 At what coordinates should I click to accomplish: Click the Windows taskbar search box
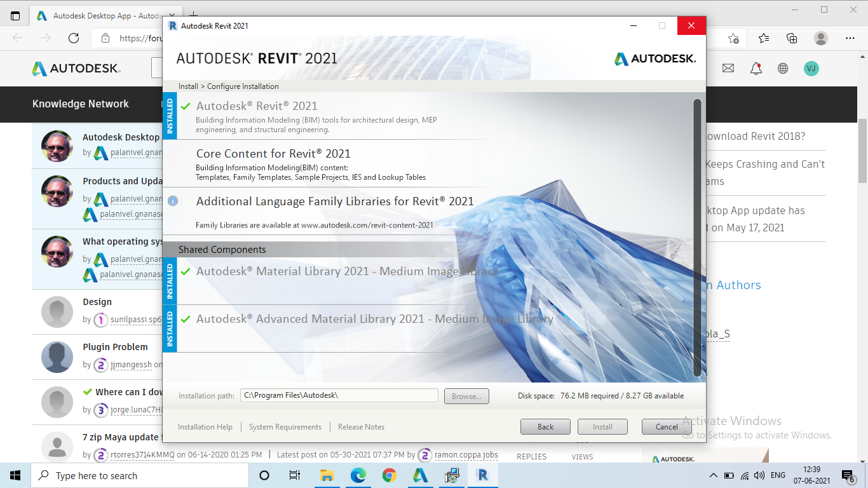(139, 475)
